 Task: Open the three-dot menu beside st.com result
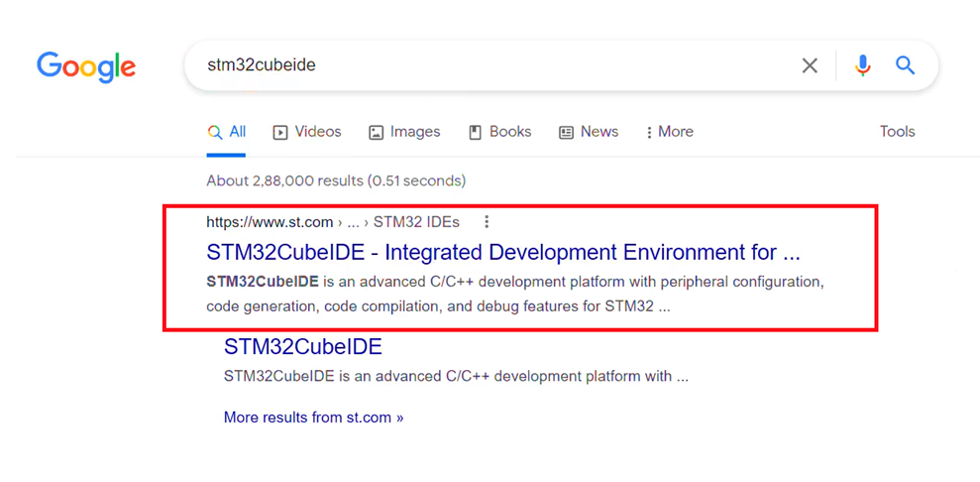[x=487, y=222]
